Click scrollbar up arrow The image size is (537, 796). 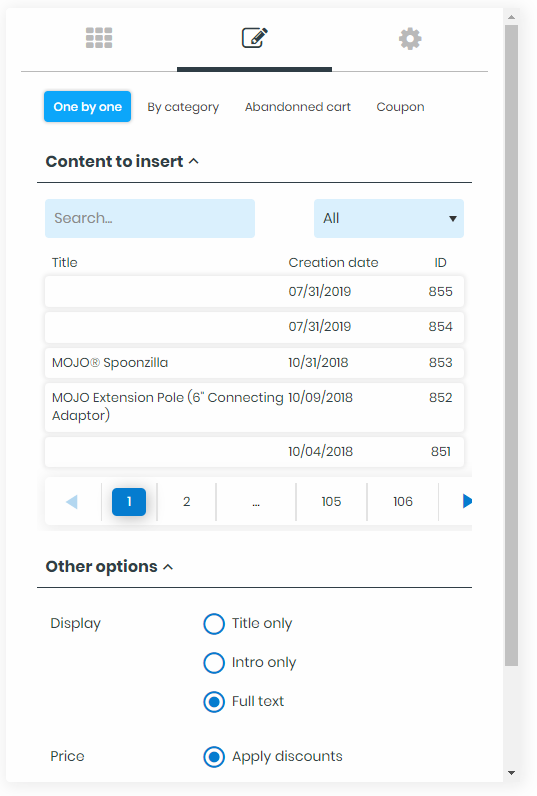click(511, 17)
